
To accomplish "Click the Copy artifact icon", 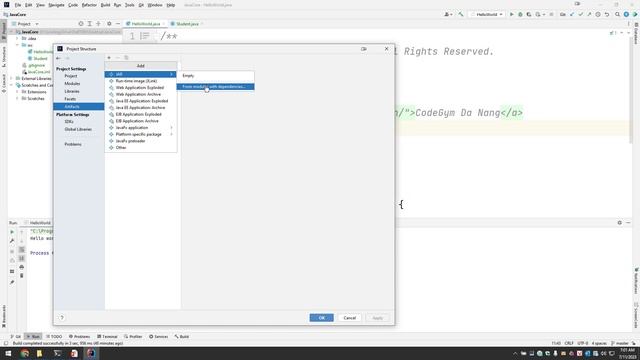I will pyautogui.click(x=126, y=58).
